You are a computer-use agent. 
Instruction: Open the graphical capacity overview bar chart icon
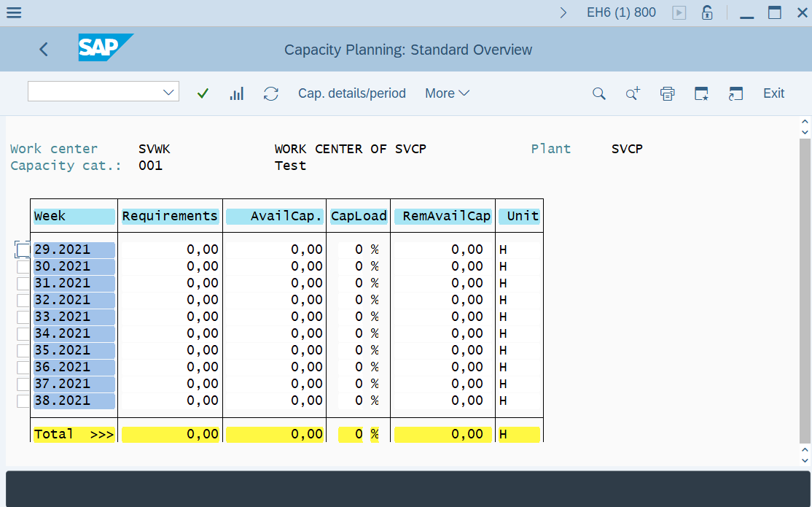pyautogui.click(x=236, y=93)
